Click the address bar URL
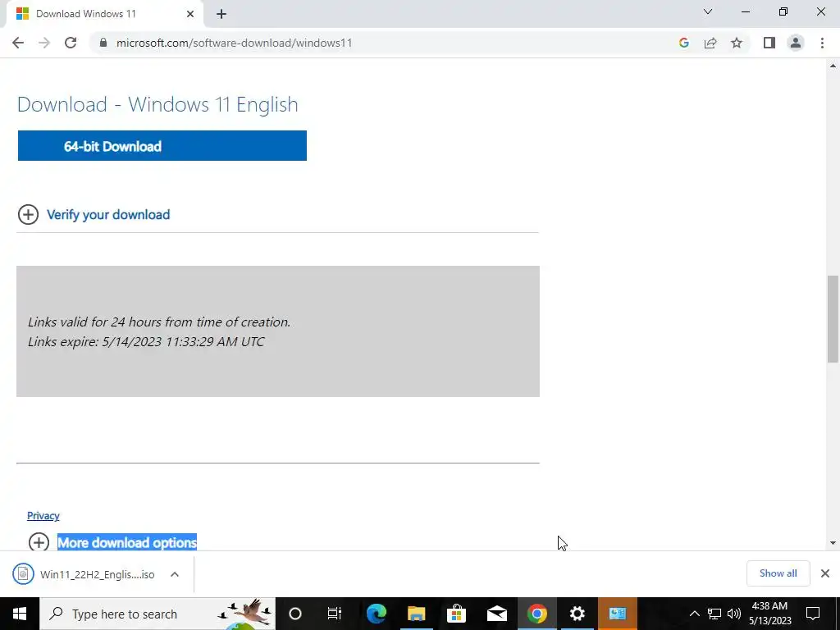840x630 pixels. click(234, 43)
